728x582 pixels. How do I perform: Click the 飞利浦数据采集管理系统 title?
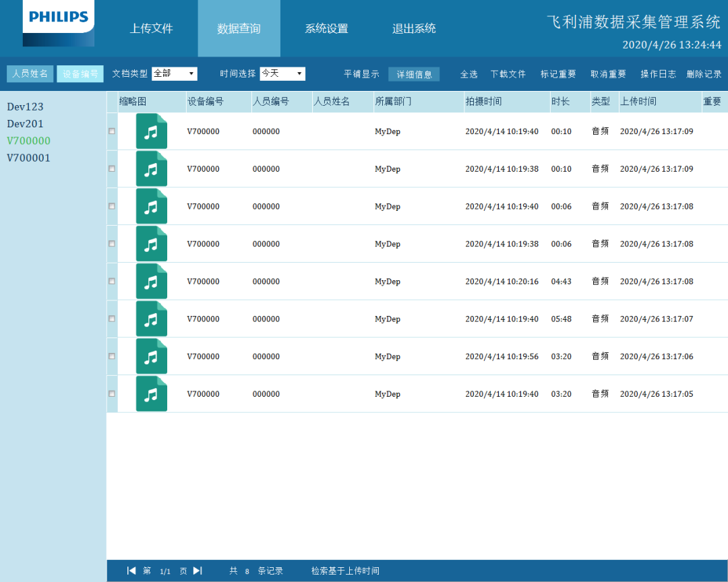tap(634, 22)
